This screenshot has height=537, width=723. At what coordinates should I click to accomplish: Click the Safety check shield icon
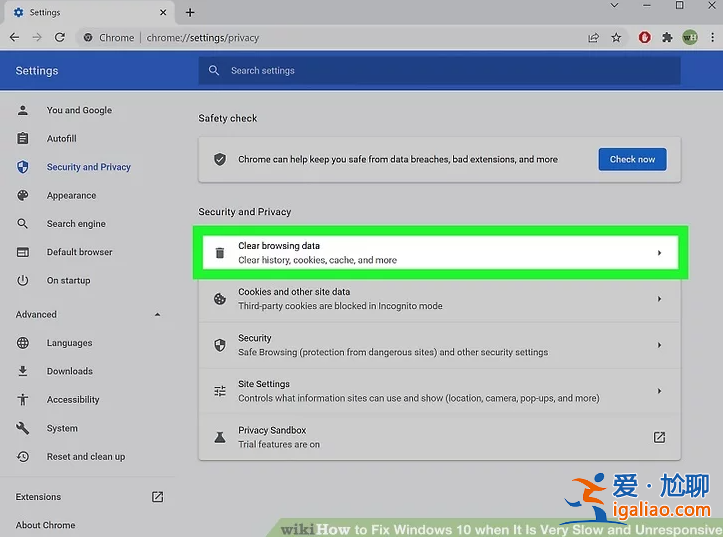coord(220,159)
